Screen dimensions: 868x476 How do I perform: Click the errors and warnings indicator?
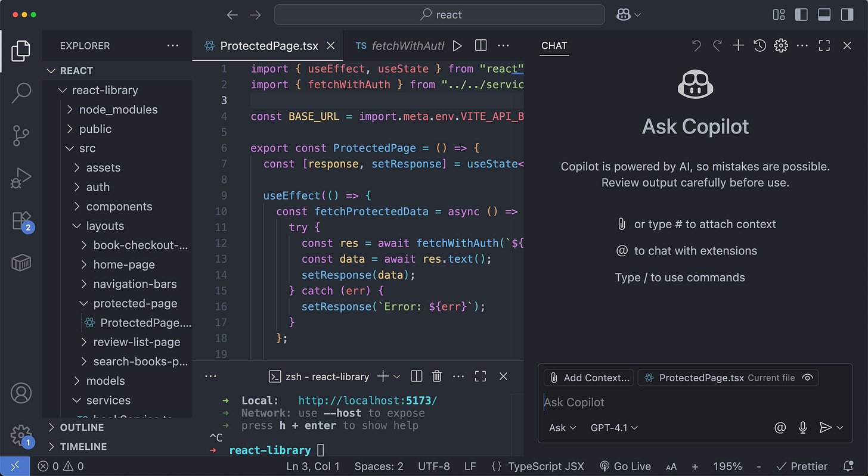(61, 466)
